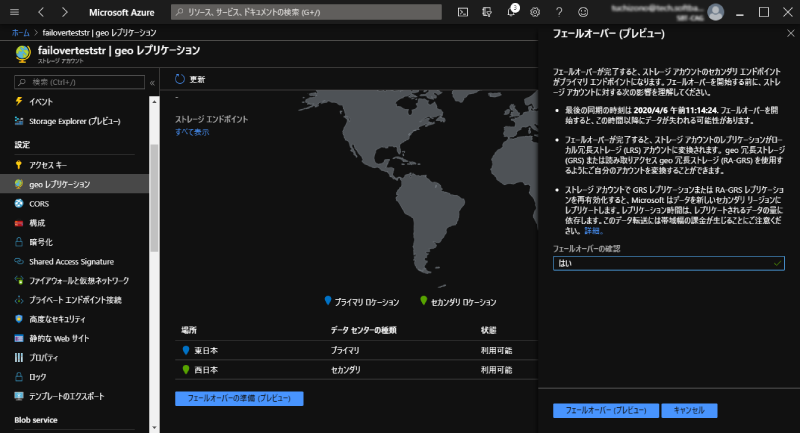Open the フェールオーバーの確認 combo box
The width and height of the screenshot is (800, 433).
(668, 262)
